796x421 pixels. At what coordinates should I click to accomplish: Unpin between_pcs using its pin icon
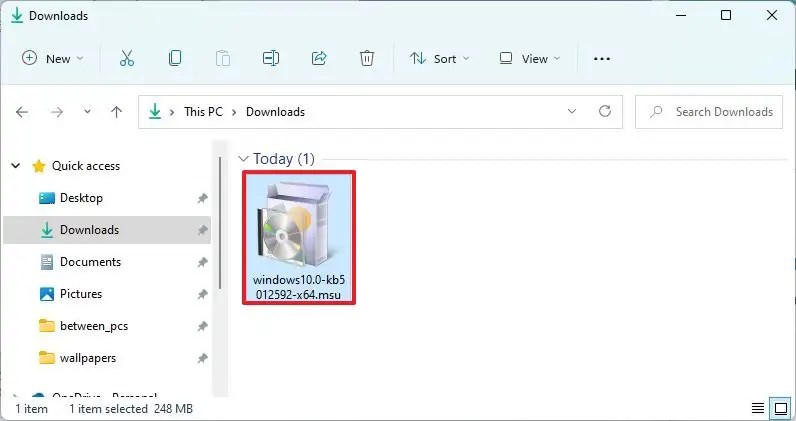203,326
